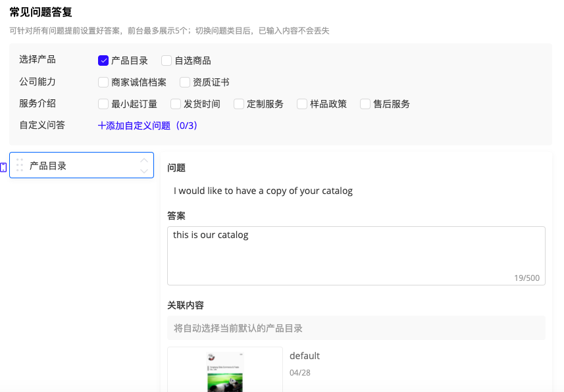Enable the 发货时间 checkbox
Viewport: 564px width, 392px height.
[x=175, y=103]
